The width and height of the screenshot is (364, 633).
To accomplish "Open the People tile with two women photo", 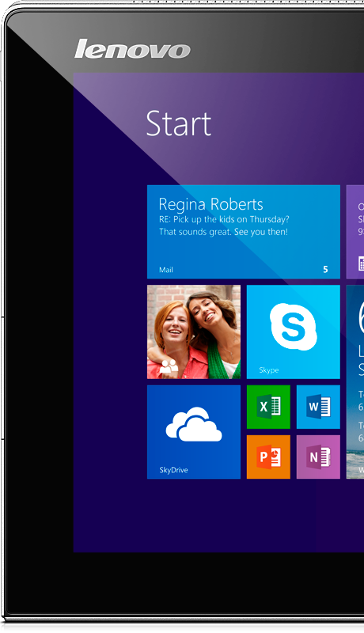I will click(x=194, y=332).
